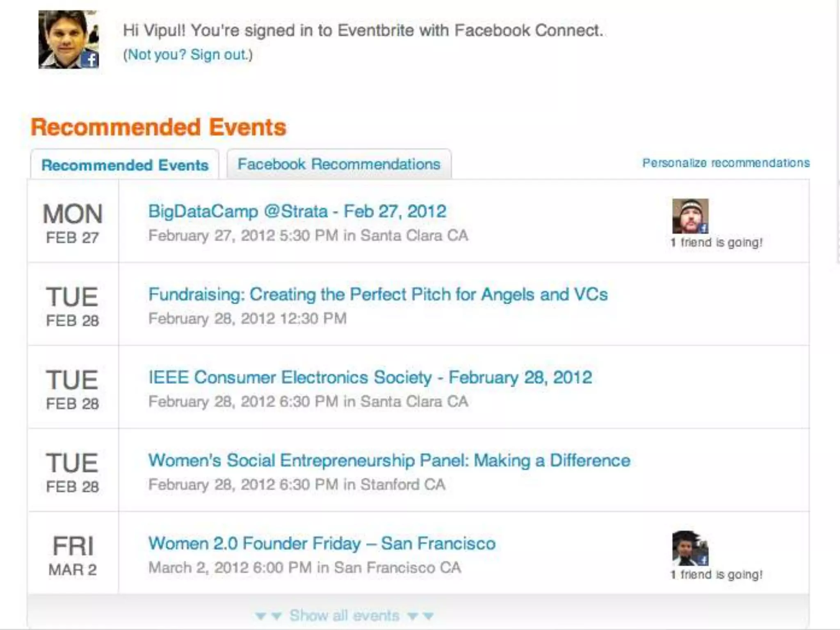Screen dimensions: 840x630
Task: Switch to Recommended Events tab
Action: [x=125, y=165]
